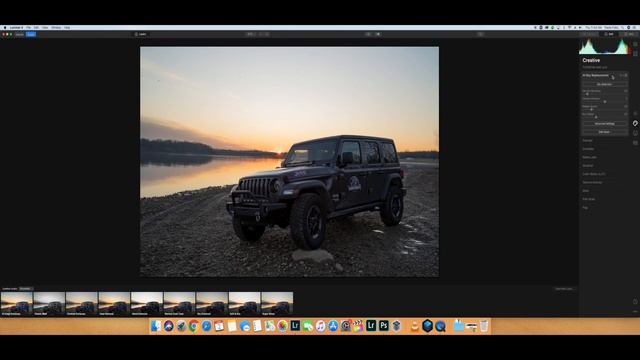Open Finder from the dock

point(156,326)
